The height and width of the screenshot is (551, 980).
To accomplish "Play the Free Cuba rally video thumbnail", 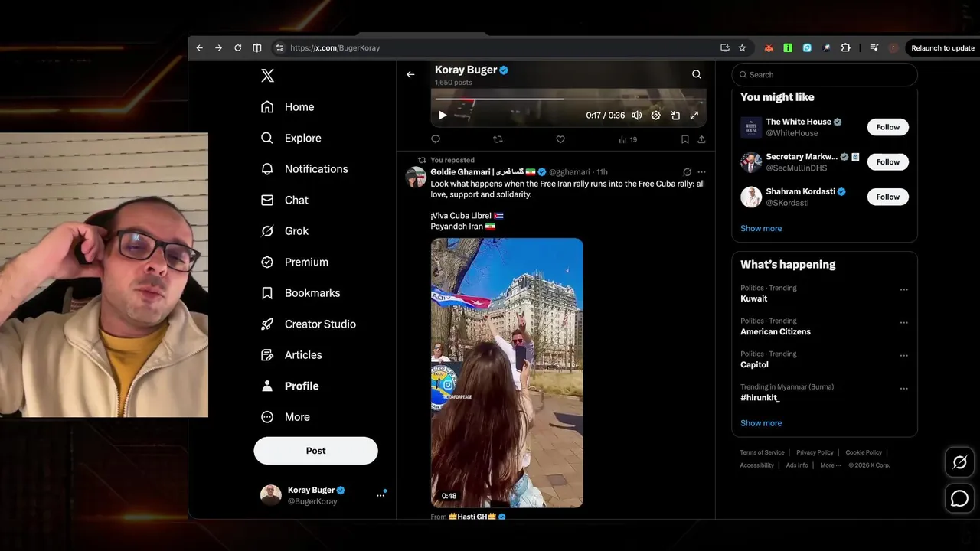I will tap(507, 373).
